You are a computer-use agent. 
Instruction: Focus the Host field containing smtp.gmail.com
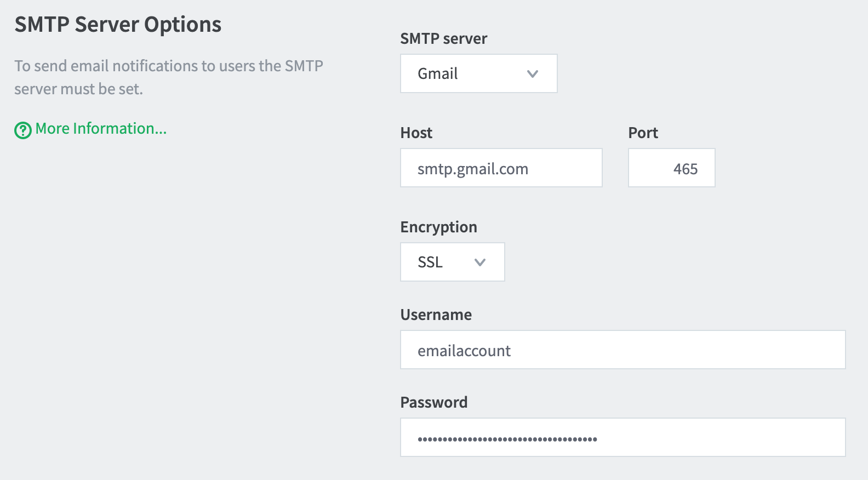[x=501, y=168]
